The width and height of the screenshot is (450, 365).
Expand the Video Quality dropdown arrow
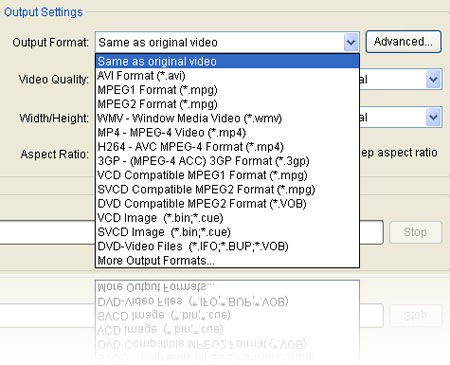click(433, 79)
